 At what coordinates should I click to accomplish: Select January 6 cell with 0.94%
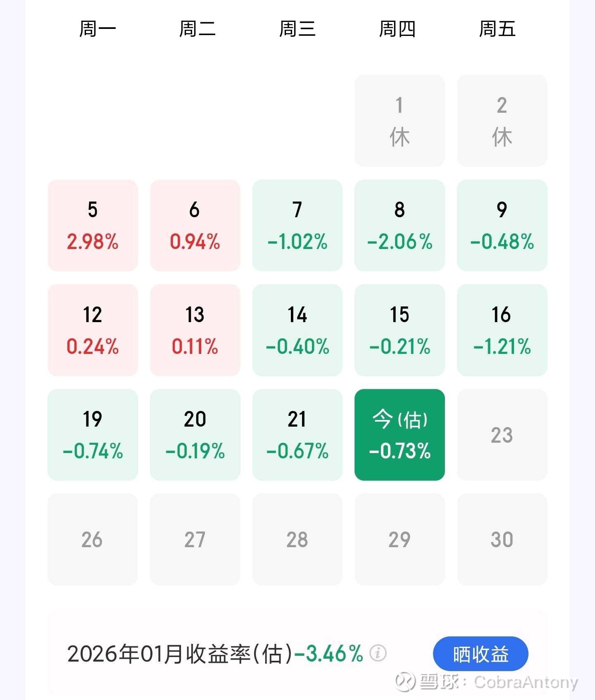coord(195,225)
